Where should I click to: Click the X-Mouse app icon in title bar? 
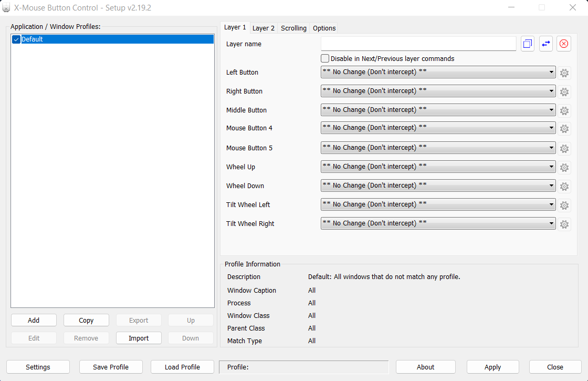tap(6, 7)
